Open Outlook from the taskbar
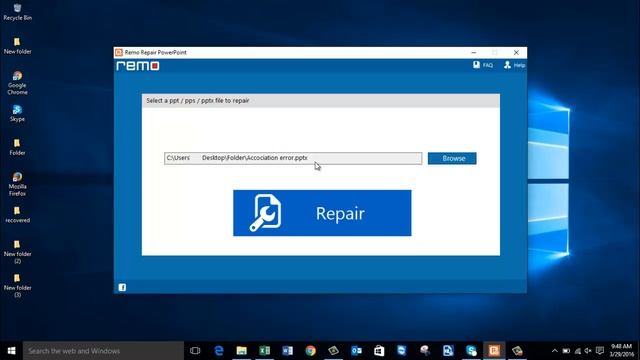The height and width of the screenshot is (360, 640). [356, 351]
